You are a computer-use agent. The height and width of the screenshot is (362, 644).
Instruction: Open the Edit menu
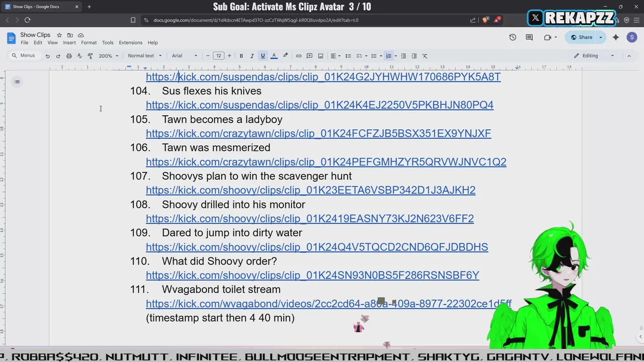38,43
